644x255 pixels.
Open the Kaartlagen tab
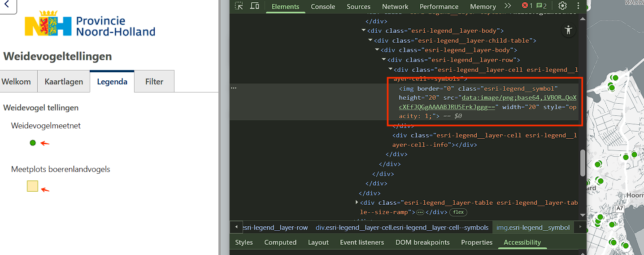[x=64, y=82]
